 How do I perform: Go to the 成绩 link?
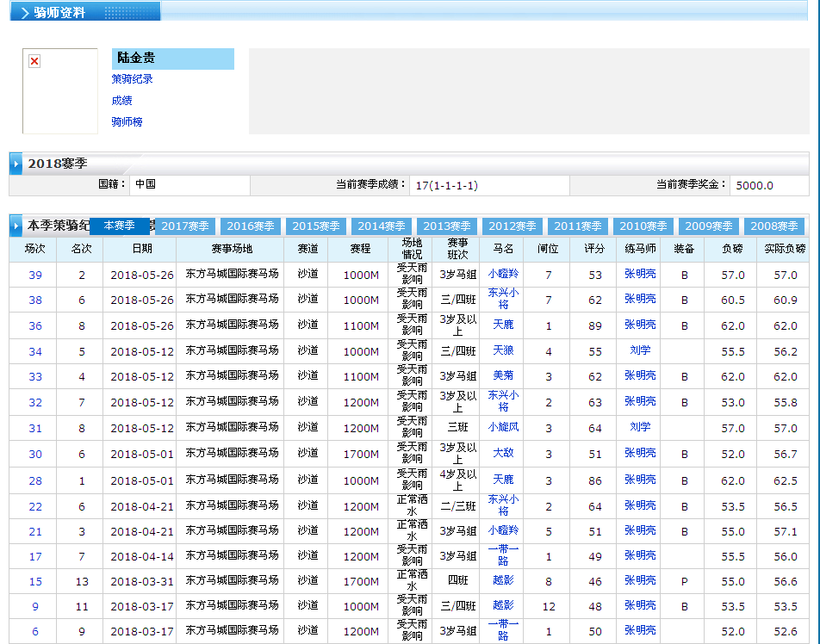(121, 101)
